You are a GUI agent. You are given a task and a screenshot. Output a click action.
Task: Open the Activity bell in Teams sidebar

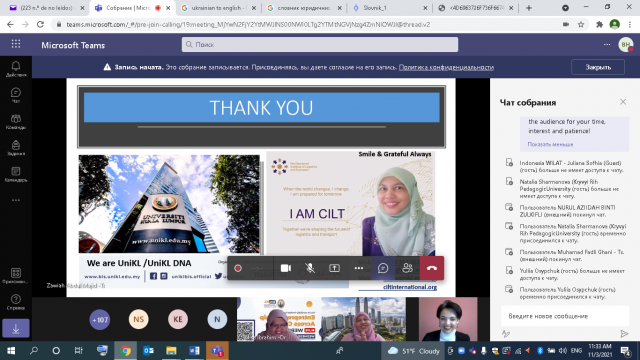(x=16, y=69)
